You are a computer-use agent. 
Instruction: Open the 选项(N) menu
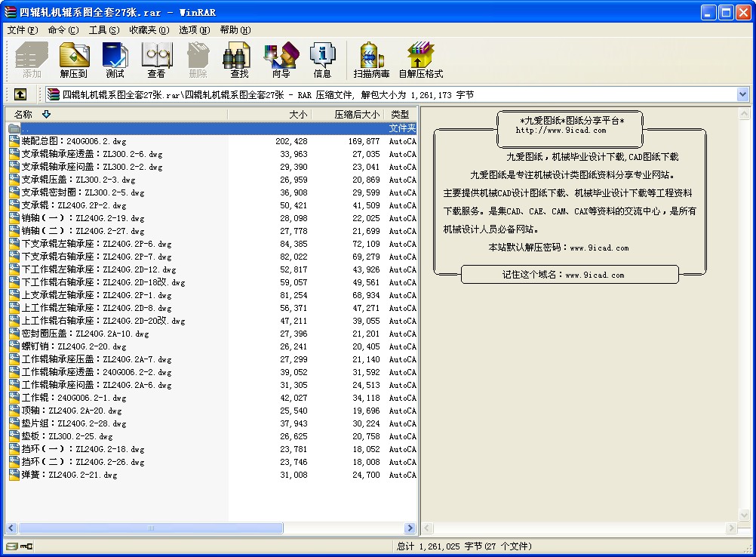pos(195,30)
